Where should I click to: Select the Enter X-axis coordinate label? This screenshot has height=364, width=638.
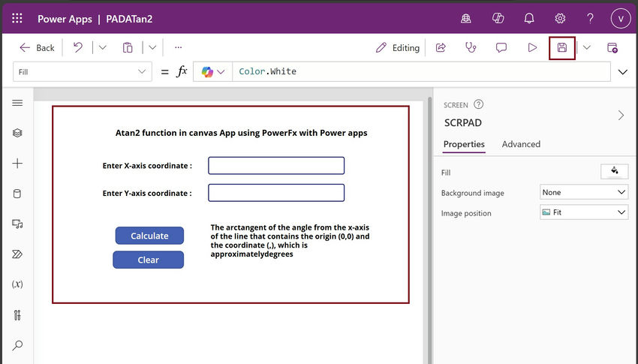tap(147, 166)
